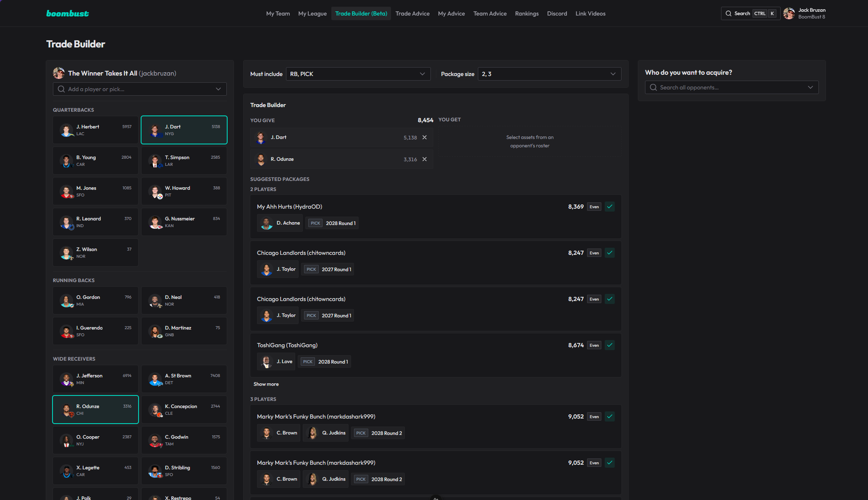Open the Must include dropdown
The width and height of the screenshot is (868, 500).
[x=358, y=74]
